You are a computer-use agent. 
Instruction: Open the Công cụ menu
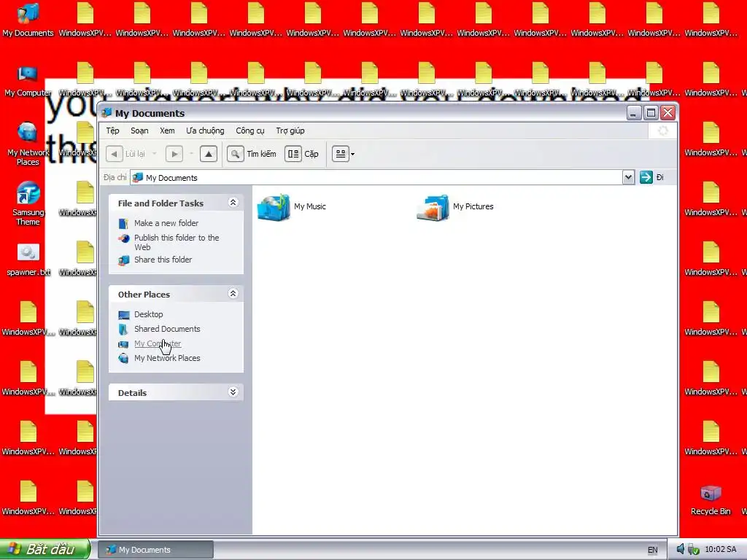click(250, 131)
